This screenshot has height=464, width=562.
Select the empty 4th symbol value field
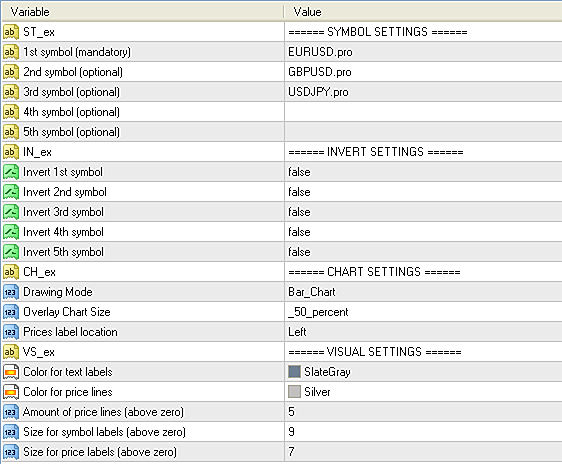tap(423, 112)
